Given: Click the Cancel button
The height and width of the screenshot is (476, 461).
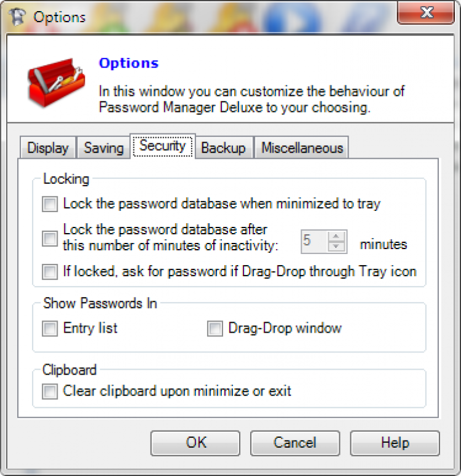Looking at the screenshot, I should pyautogui.click(x=295, y=443).
